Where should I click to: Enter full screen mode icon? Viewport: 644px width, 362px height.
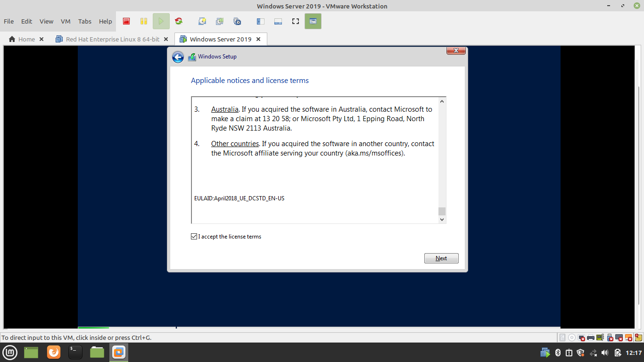pos(296,21)
